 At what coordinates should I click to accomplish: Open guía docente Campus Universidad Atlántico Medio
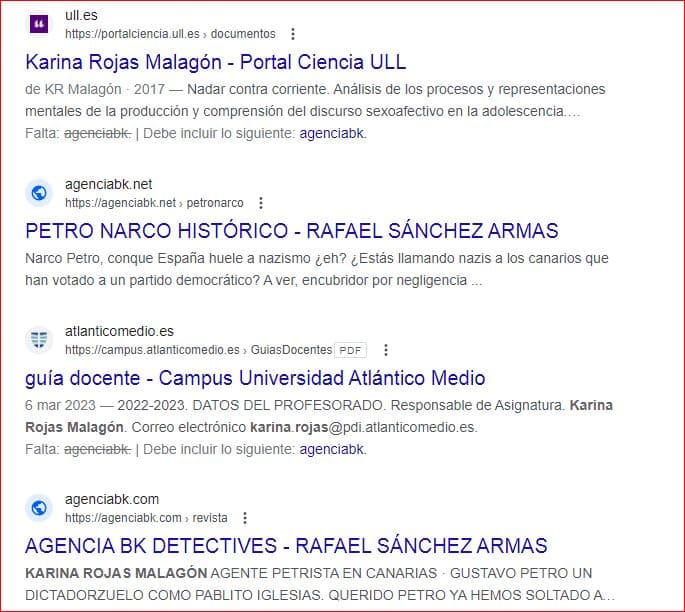255,378
